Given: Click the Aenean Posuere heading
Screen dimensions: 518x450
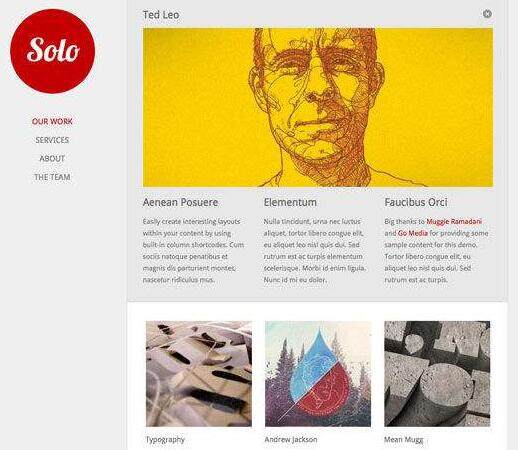Looking at the screenshot, I should [x=180, y=202].
